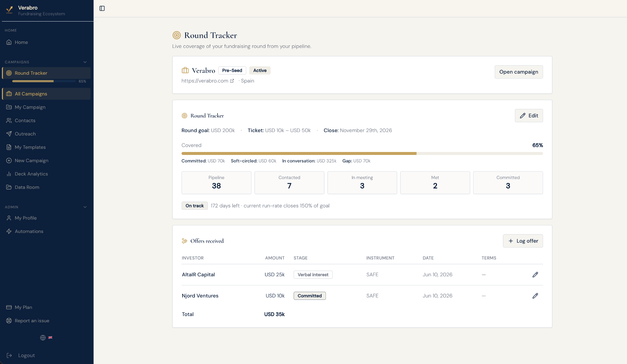627x364 pixels.
Task: Click the Pre-Seed badge
Action: coord(232,70)
